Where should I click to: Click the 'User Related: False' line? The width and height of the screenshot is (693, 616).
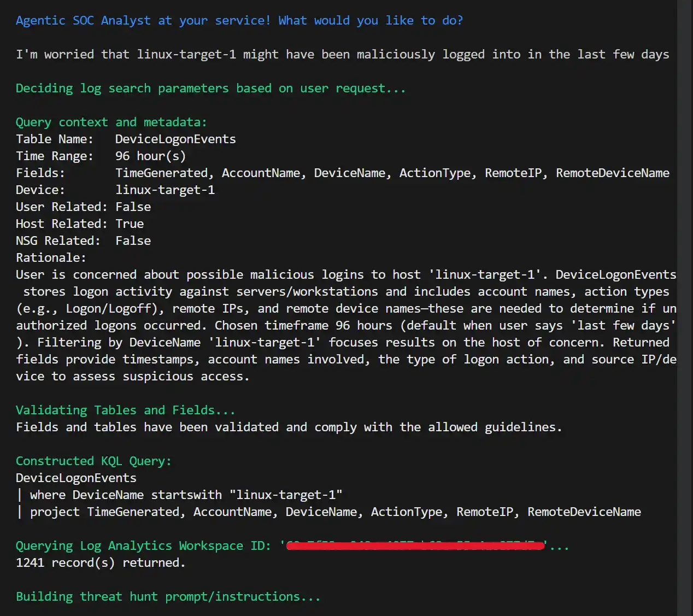click(84, 207)
